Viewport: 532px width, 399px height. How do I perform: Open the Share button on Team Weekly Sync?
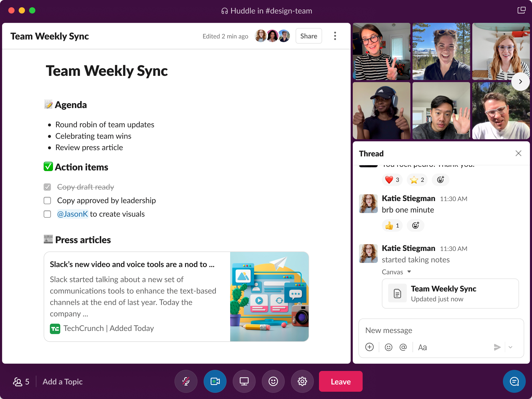point(309,36)
